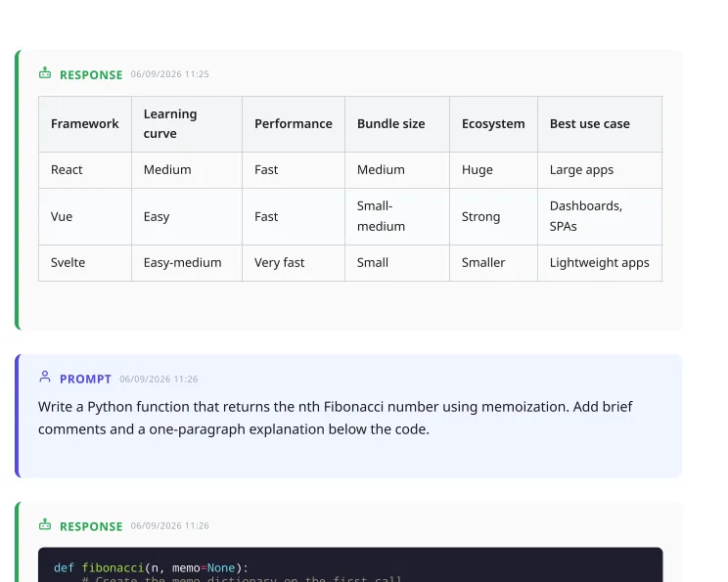Click the robot icon beside the 11:25 response
Screen dimensions: 728x582
45,73
